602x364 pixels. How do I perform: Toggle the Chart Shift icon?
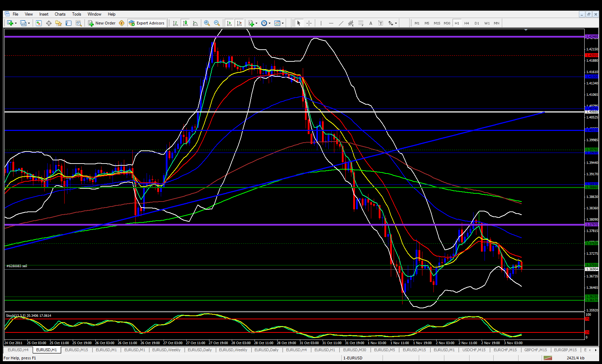pos(239,23)
